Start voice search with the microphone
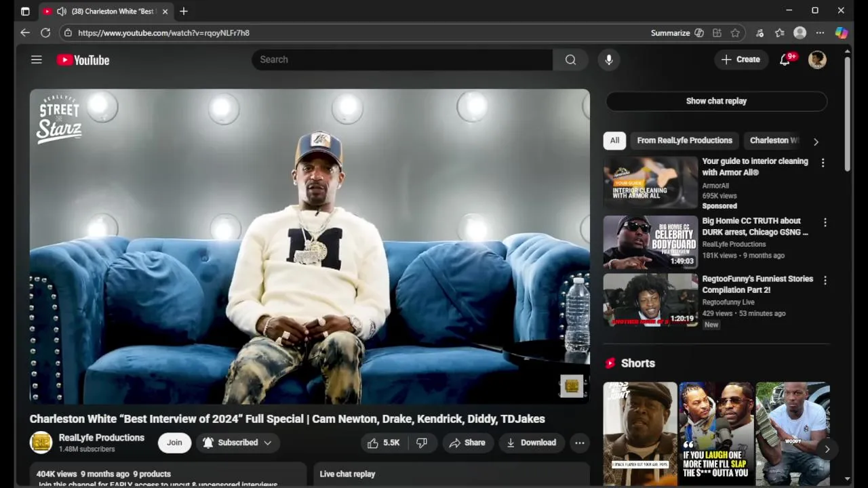 pos(609,60)
